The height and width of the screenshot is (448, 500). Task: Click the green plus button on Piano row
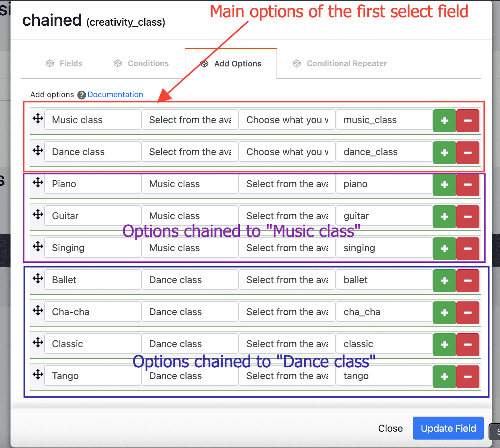(x=444, y=185)
